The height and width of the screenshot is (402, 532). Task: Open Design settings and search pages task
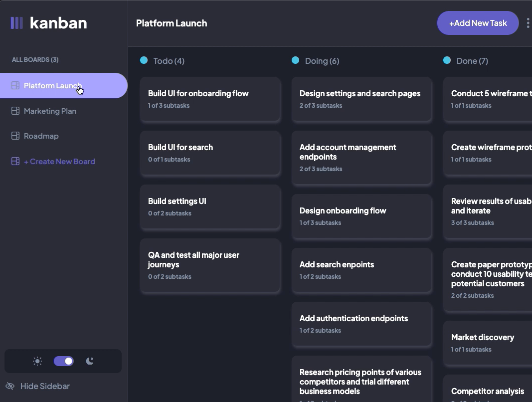point(361,99)
